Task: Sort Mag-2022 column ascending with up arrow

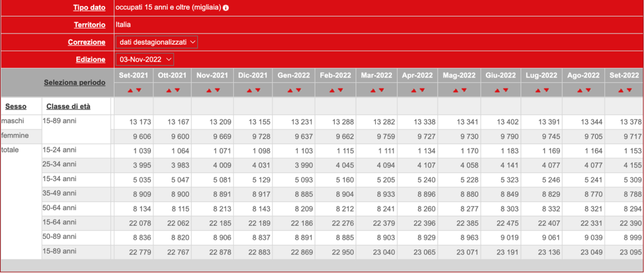Action: (x=456, y=91)
